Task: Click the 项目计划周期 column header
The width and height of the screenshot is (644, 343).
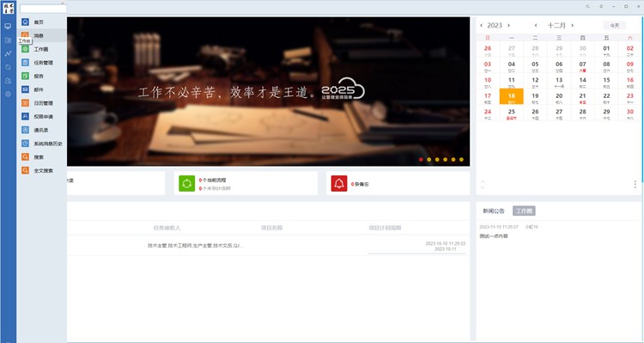Action: (x=385, y=228)
